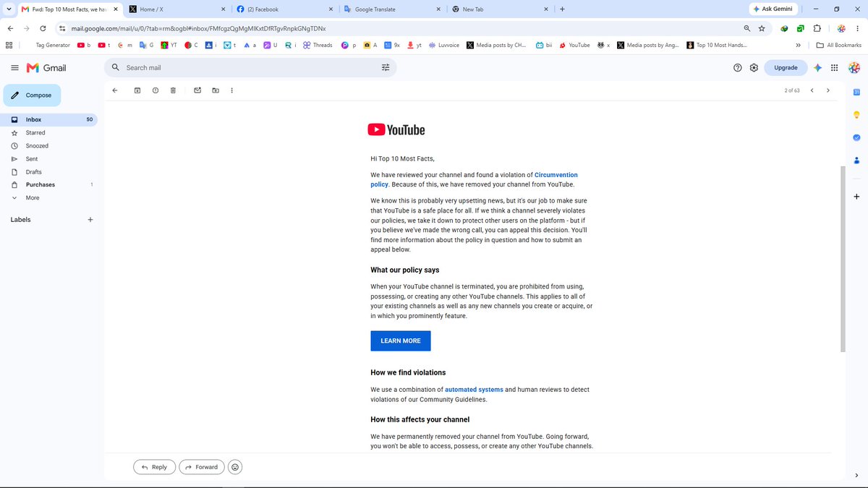Open Gmail main menu hamburger icon
The width and height of the screenshot is (868, 488).
(x=14, y=67)
